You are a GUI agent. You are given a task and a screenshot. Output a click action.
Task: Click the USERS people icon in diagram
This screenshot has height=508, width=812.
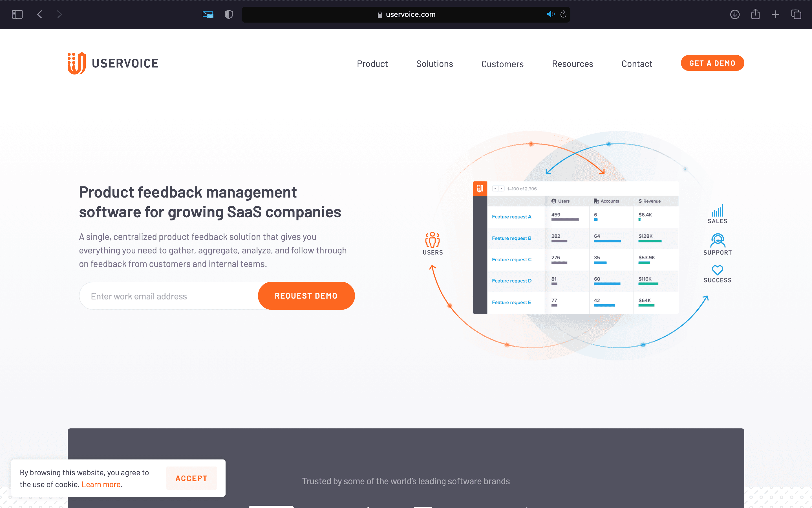433,240
